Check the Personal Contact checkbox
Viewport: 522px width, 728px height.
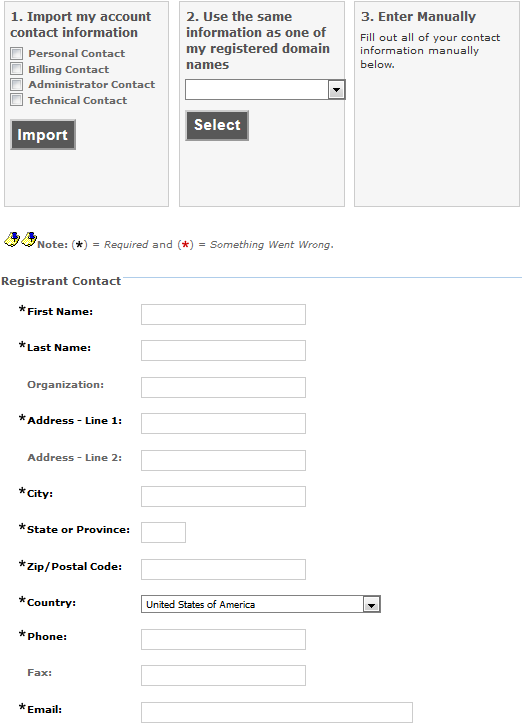pyautogui.click(x=17, y=53)
